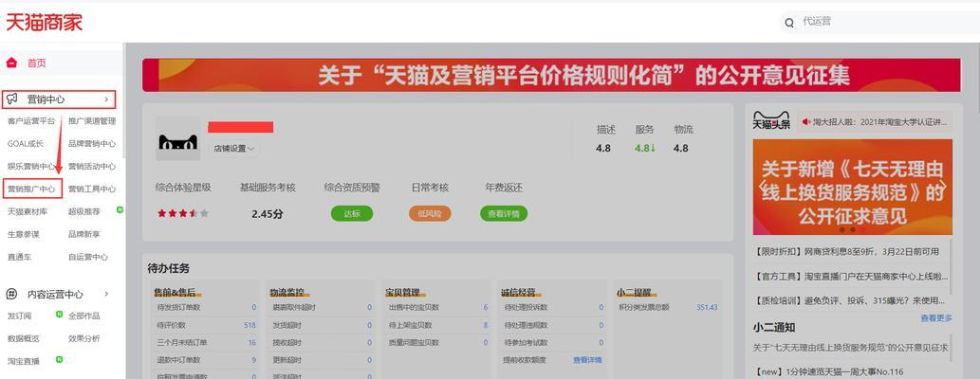
Task: Open 全部作品
Action: [83, 316]
